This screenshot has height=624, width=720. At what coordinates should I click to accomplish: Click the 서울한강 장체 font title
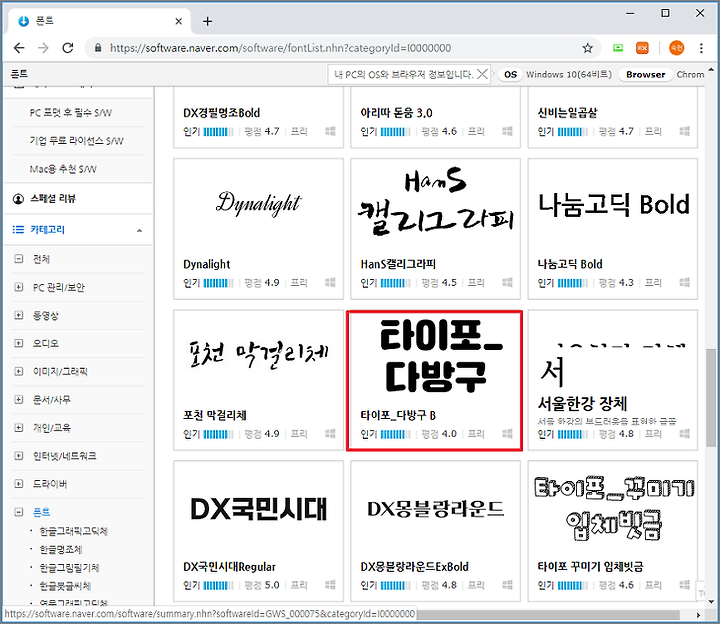tap(582, 404)
